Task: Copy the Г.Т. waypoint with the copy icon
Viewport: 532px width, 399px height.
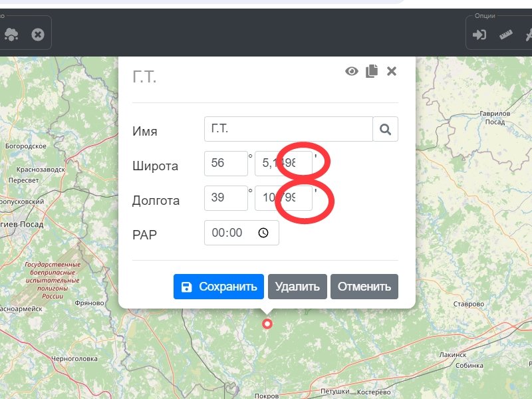Action: (x=372, y=71)
